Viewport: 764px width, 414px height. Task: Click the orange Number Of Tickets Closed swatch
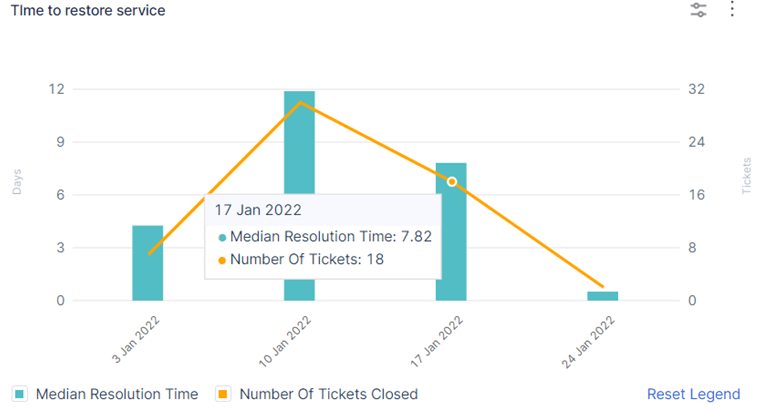[223, 394]
